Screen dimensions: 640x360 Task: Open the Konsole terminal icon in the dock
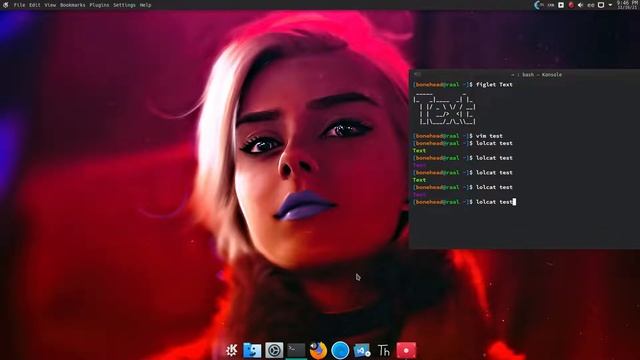296,350
